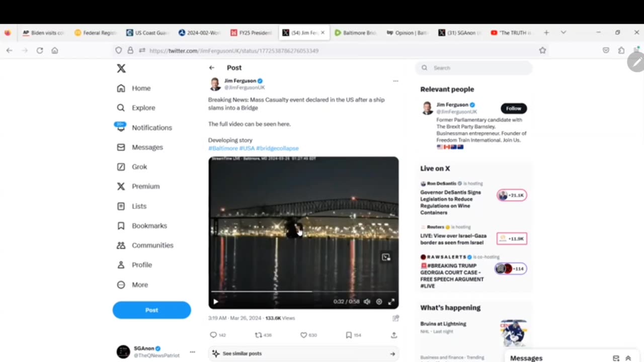Click Jim Ferguson's avatar in post
644x362 pixels.
[x=215, y=84]
